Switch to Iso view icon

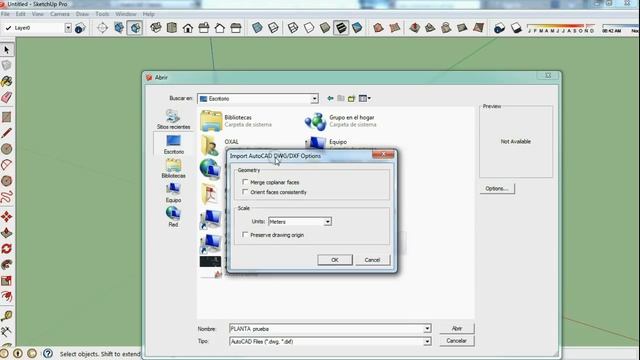point(156,28)
